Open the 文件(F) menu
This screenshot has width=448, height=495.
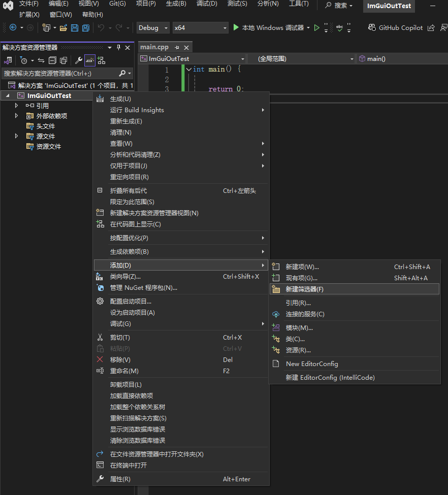point(29,4)
